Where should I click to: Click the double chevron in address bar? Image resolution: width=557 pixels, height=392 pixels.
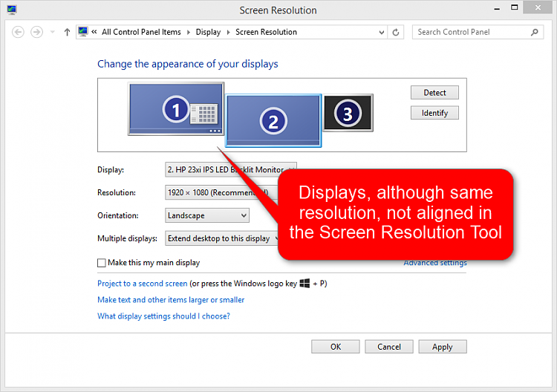coord(94,32)
